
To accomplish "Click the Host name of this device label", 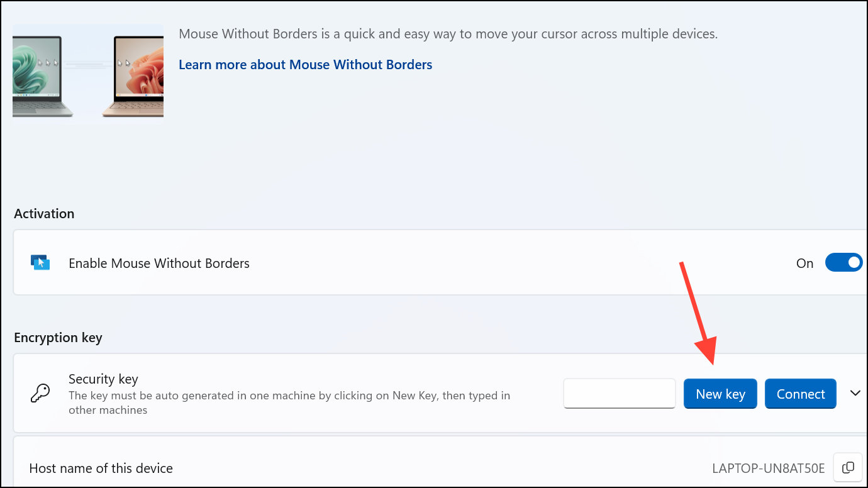I will [x=101, y=469].
